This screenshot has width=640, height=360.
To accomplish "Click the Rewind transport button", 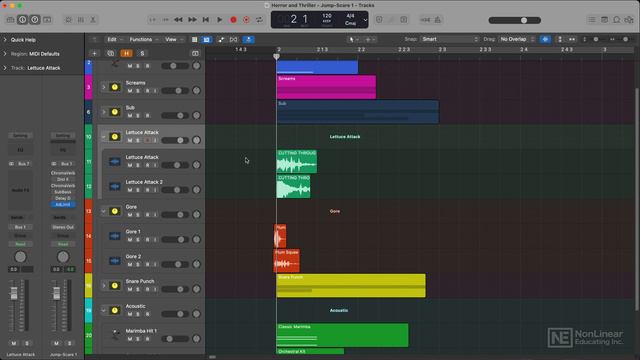I will tap(178, 20).
